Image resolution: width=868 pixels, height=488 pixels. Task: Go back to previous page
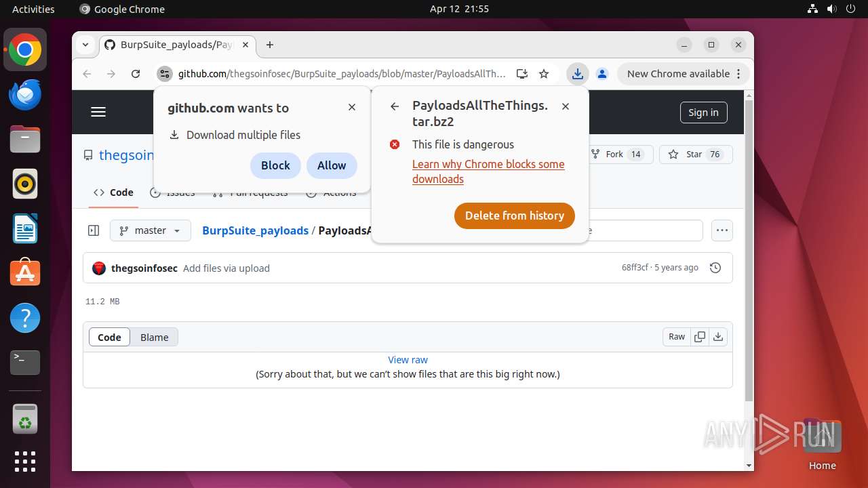point(87,74)
